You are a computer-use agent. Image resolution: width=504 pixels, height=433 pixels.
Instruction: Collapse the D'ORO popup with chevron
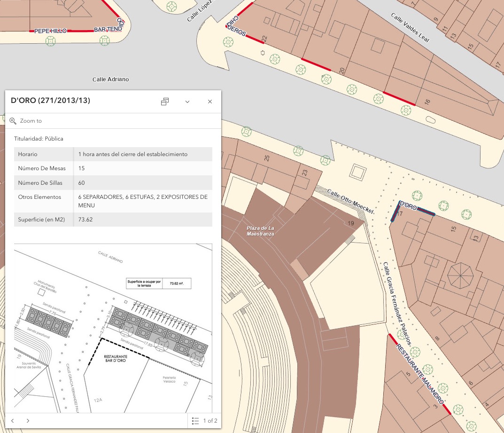[187, 102]
